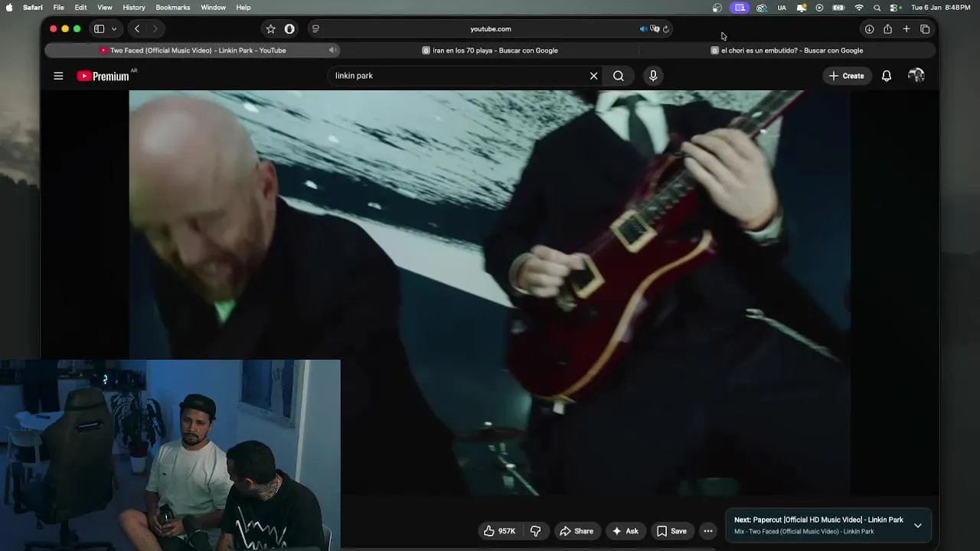Switch to Two Faced Linkin Park tab

(x=192, y=51)
